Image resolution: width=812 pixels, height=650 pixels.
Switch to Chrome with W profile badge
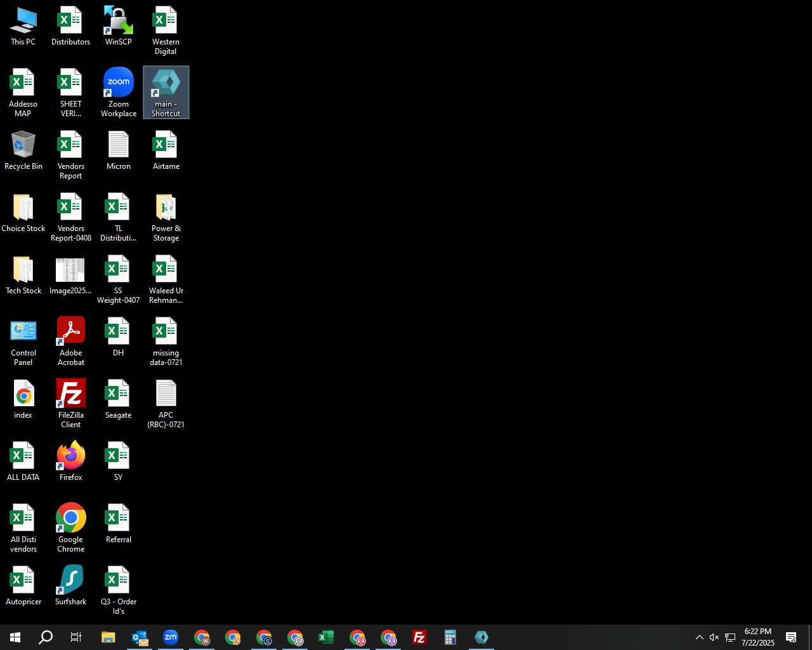click(x=202, y=637)
